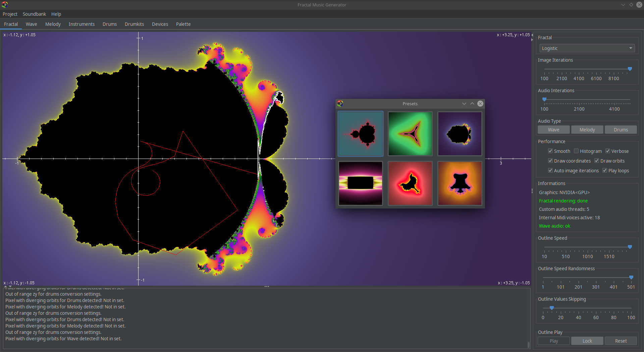
Task: Click the up chevron in the Presets title bar
Action: [472, 104]
